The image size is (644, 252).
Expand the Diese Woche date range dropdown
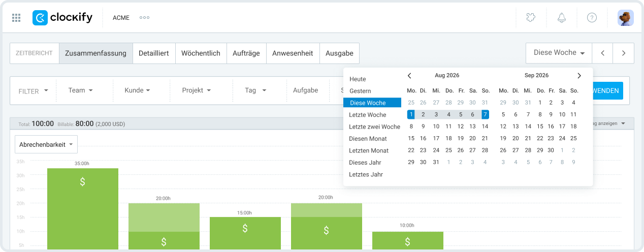coord(559,53)
